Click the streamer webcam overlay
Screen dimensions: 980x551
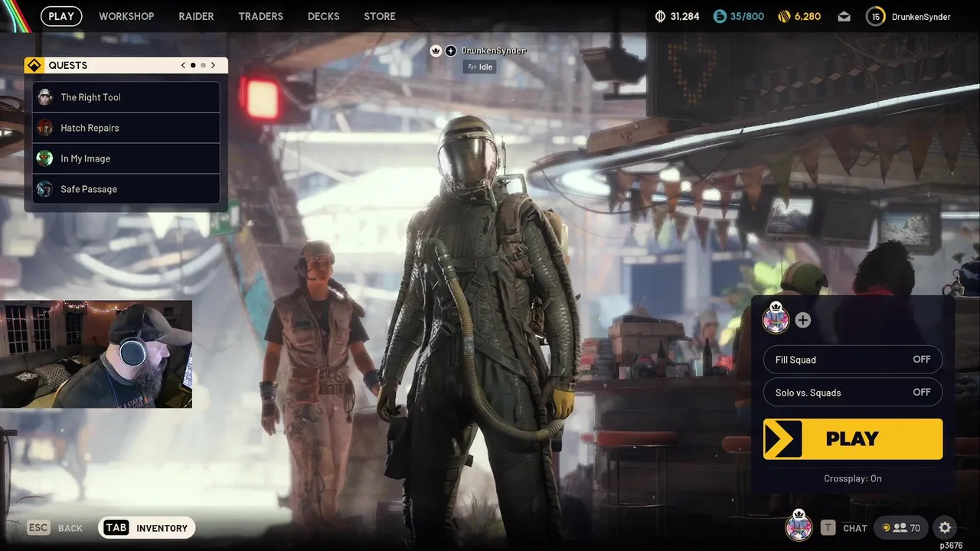(96, 354)
